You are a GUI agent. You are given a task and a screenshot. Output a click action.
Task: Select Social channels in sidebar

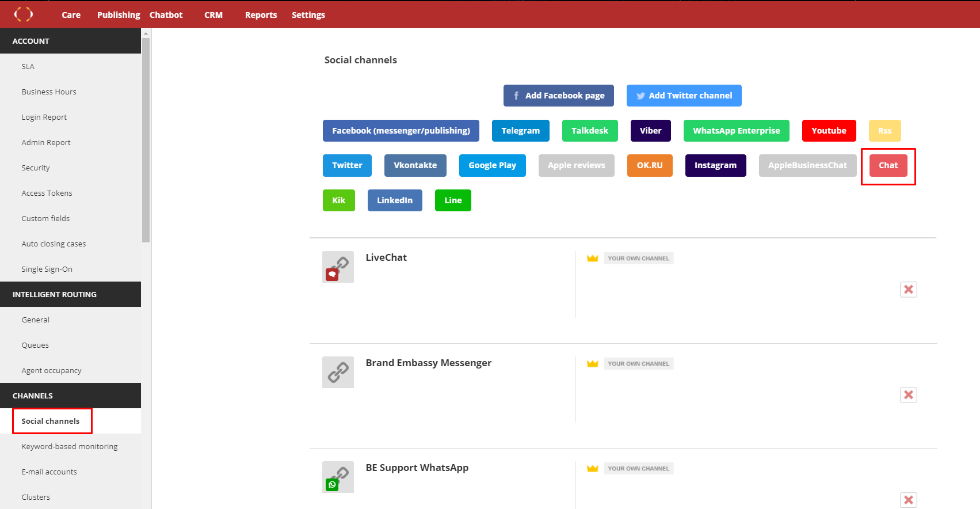(x=70, y=421)
